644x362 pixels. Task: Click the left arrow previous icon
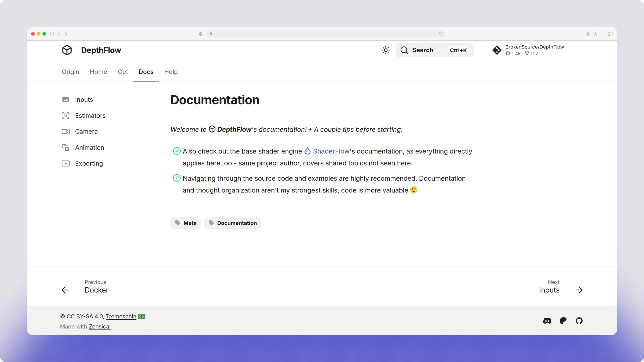tap(65, 290)
